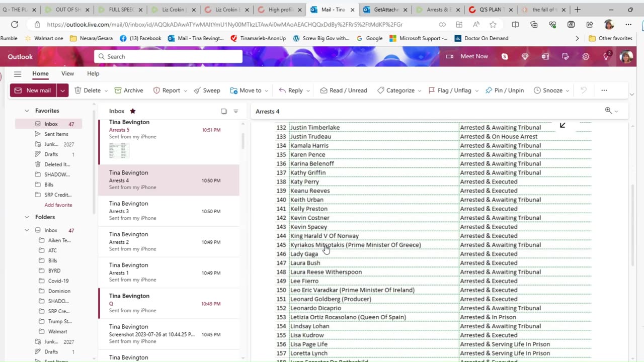
Task: Open the Nesara/Gesara bookmark folder
Action: click(91, 38)
